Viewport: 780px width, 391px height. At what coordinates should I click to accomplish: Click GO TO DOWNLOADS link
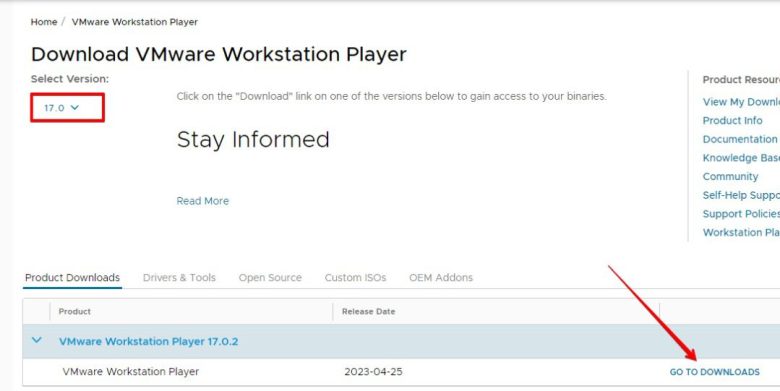tap(714, 372)
